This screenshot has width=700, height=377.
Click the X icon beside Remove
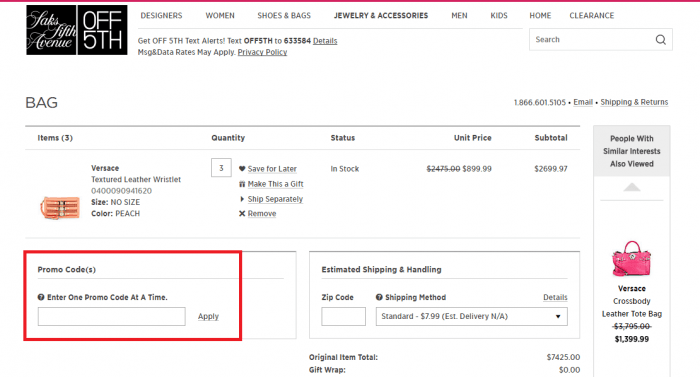click(x=242, y=214)
